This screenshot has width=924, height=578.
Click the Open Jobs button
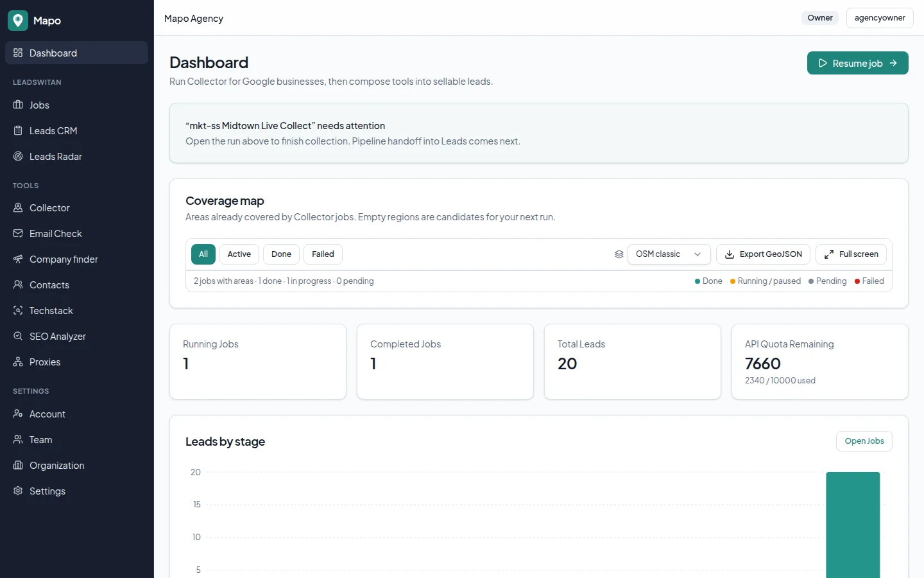coord(864,441)
